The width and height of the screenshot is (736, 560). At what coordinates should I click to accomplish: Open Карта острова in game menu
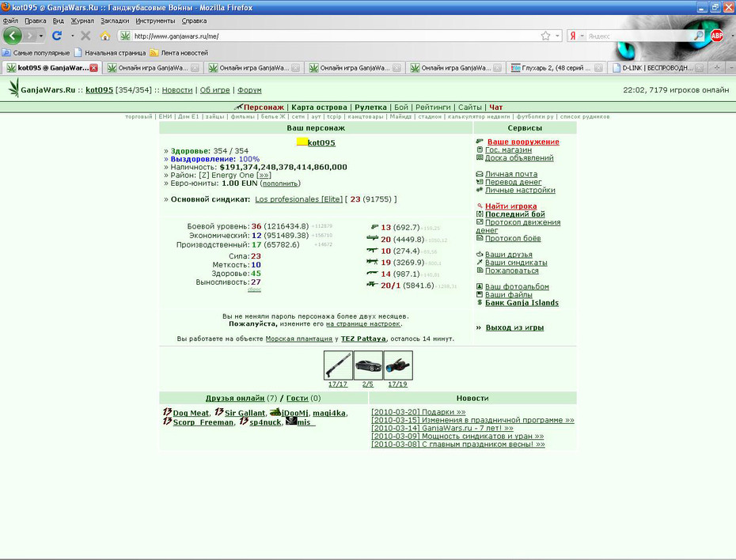(319, 107)
